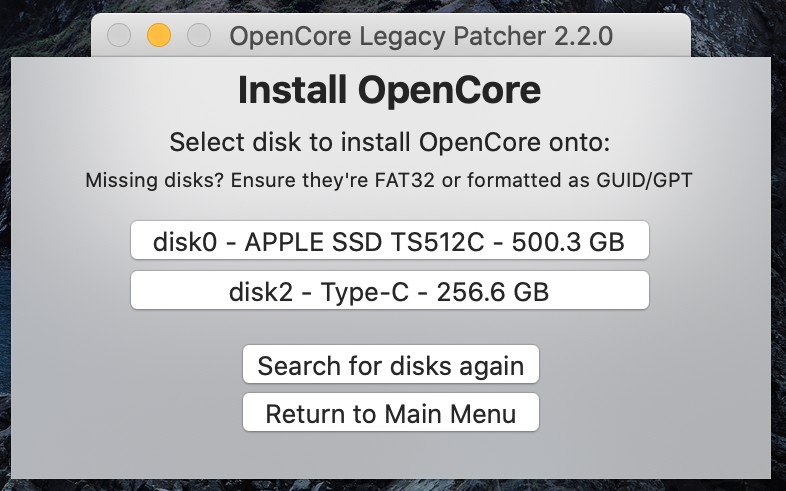
Task: Select disk0 APPLE SSD TS512C
Action: click(x=389, y=240)
